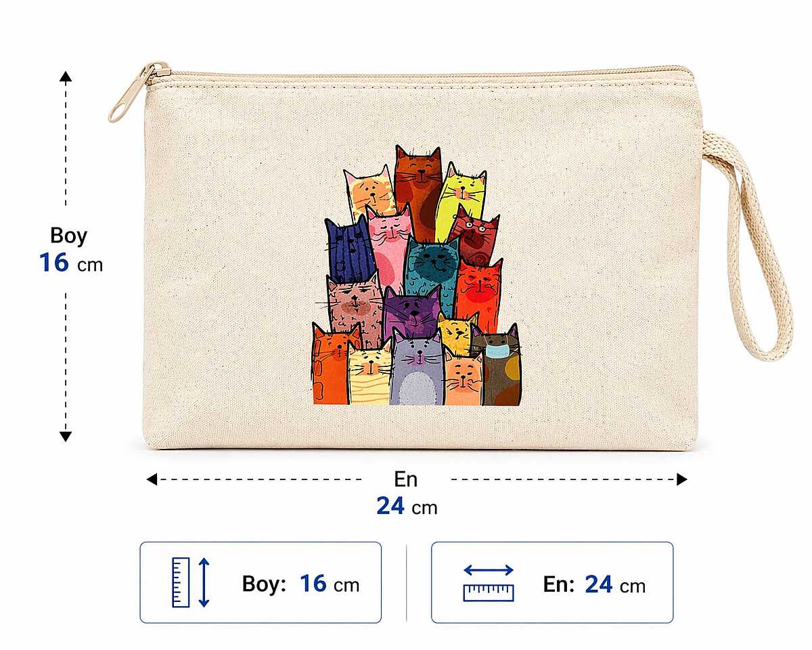Click the zipper pull tab
Screen dimensions: 812x650
tap(136, 93)
